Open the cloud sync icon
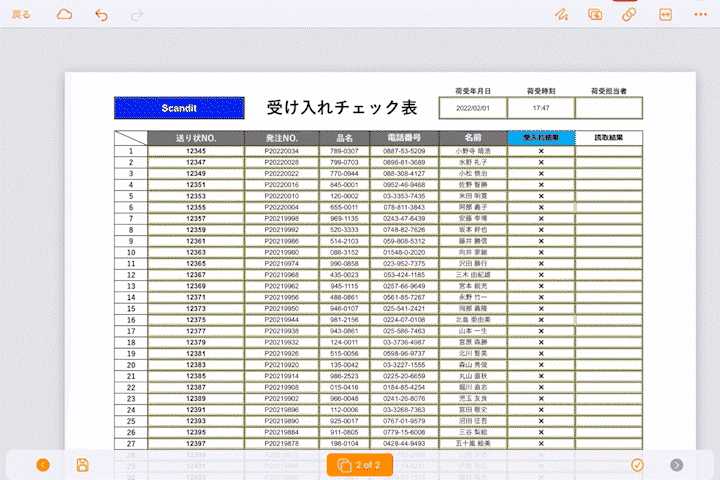720x480 pixels. [x=64, y=15]
